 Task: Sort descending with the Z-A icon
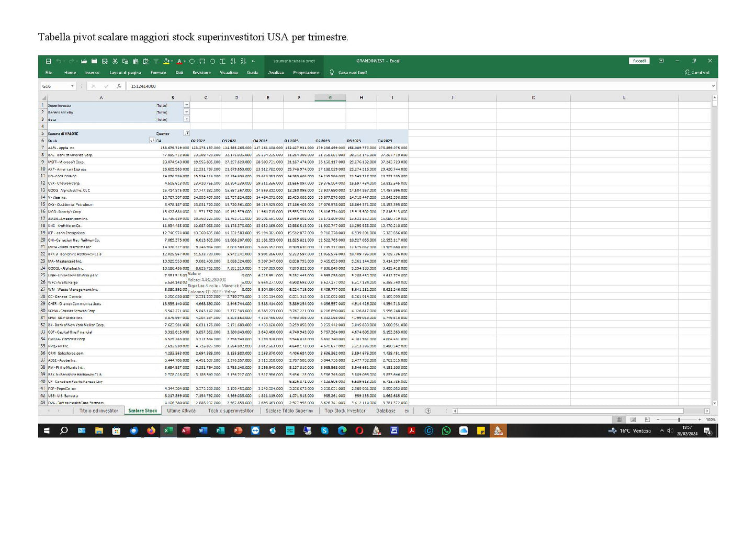[243, 61]
